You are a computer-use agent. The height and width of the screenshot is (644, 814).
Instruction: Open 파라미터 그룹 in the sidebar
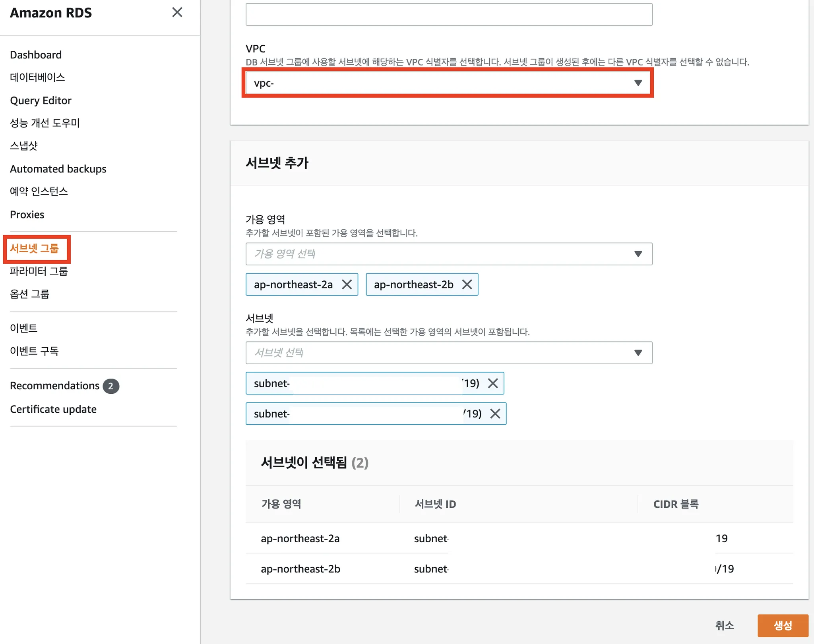(39, 271)
